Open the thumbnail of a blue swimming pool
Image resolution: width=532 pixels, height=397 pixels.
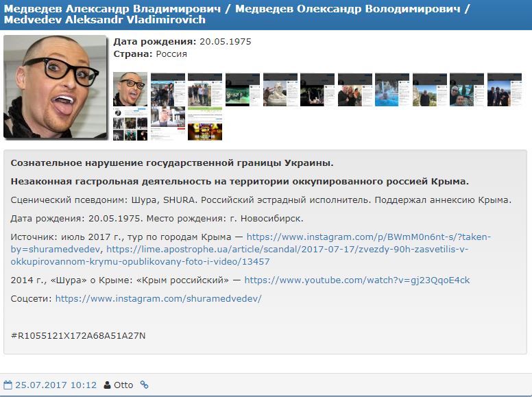(x=392, y=90)
